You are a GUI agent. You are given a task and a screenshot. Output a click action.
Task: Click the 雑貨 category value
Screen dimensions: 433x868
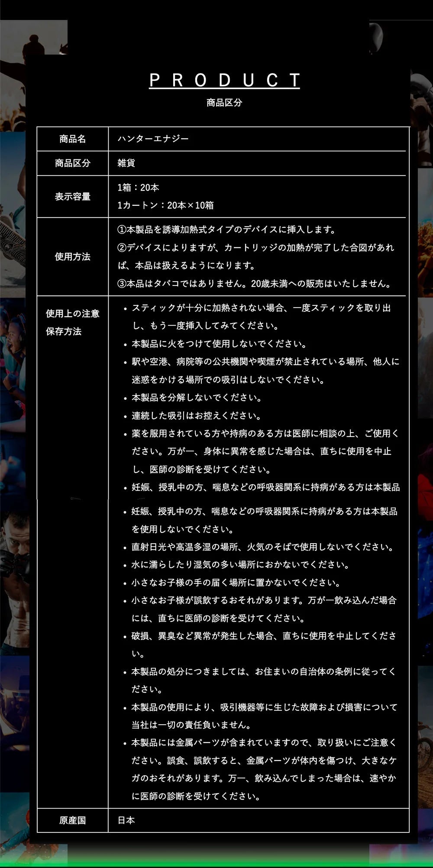click(x=126, y=163)
